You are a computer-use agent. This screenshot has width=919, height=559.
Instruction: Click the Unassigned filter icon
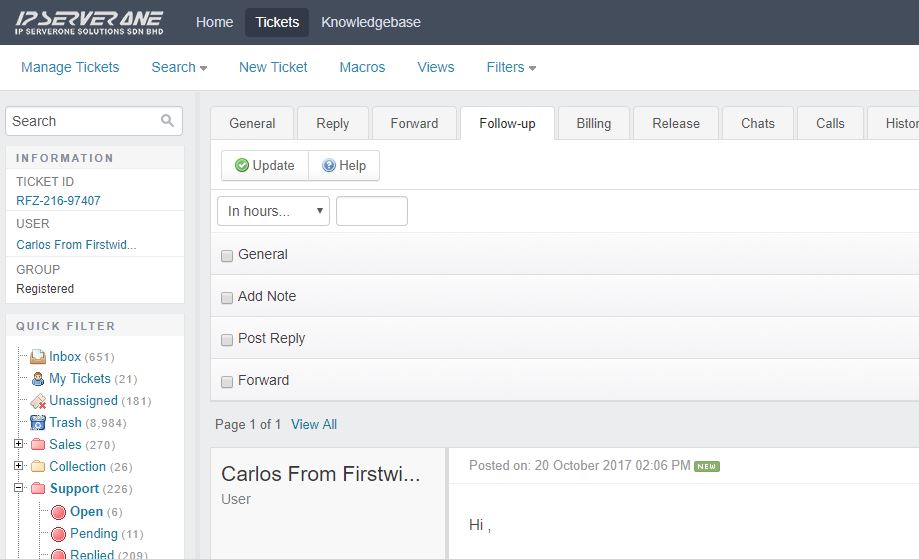pyautogui.click(x=37, y=401)
